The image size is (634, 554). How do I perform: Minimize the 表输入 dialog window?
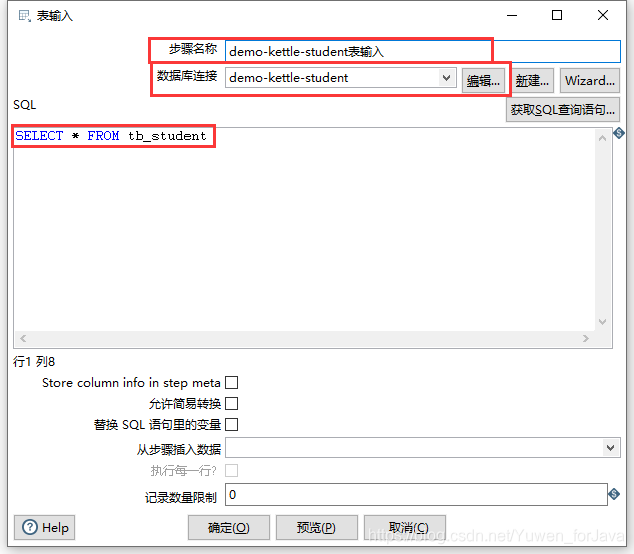pyautogui.click(x=512, y=15)
